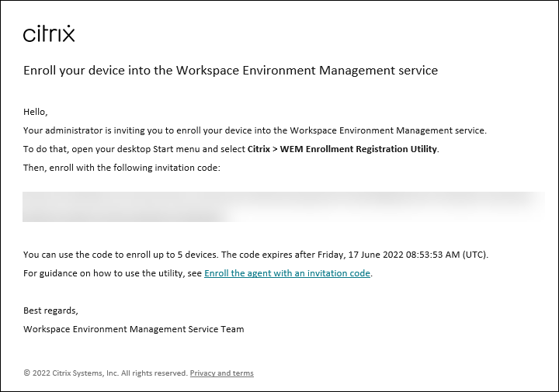
Task: Click the sentence Then, enroll with the following
Action: click(x=122, y=168)
